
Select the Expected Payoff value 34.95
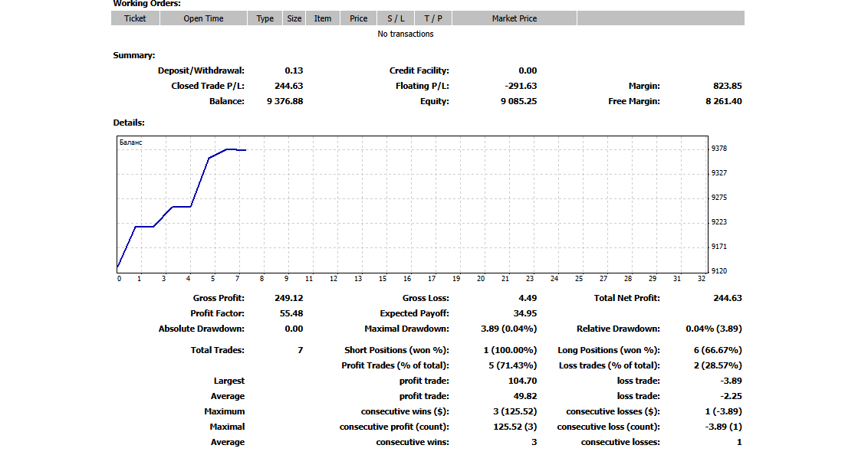[x=524, y=313]
